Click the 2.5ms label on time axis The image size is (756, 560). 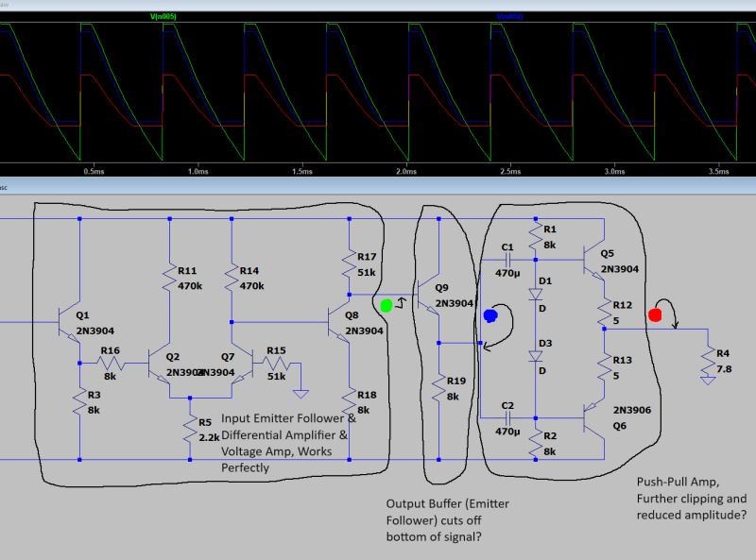tap(509, 171)
